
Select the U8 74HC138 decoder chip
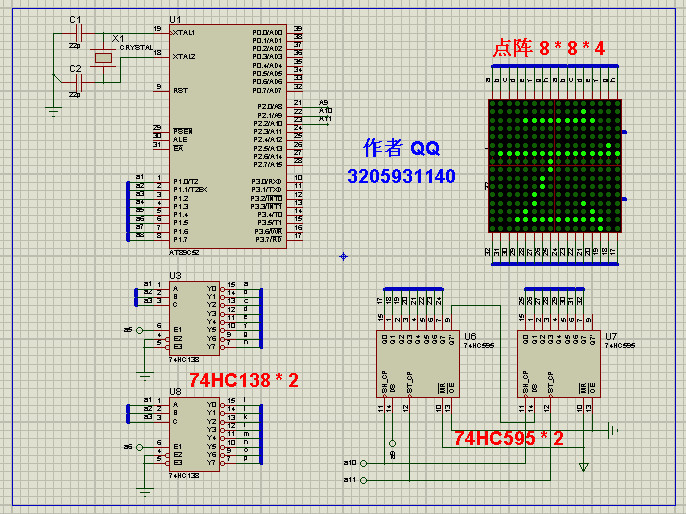click(x=194, y=434)
